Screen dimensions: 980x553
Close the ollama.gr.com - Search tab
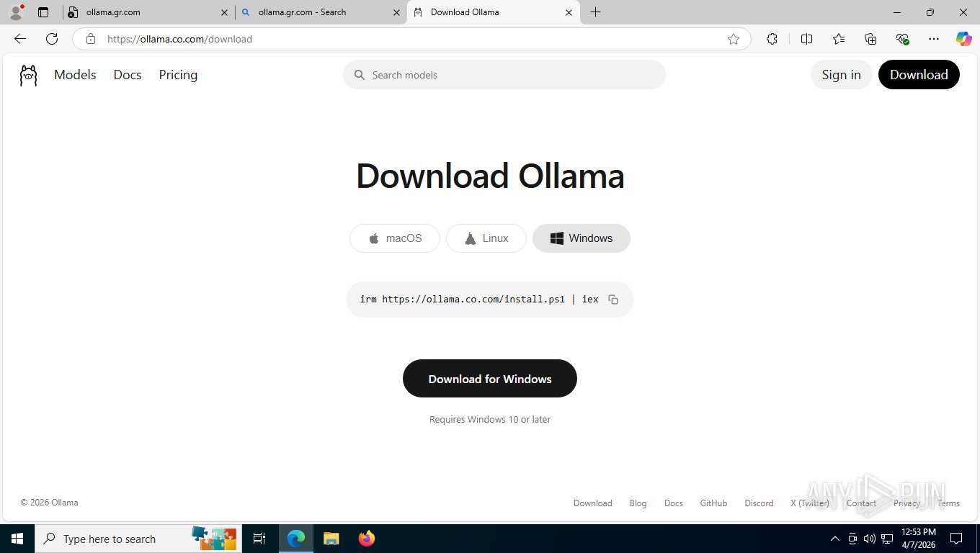point(396,12)
